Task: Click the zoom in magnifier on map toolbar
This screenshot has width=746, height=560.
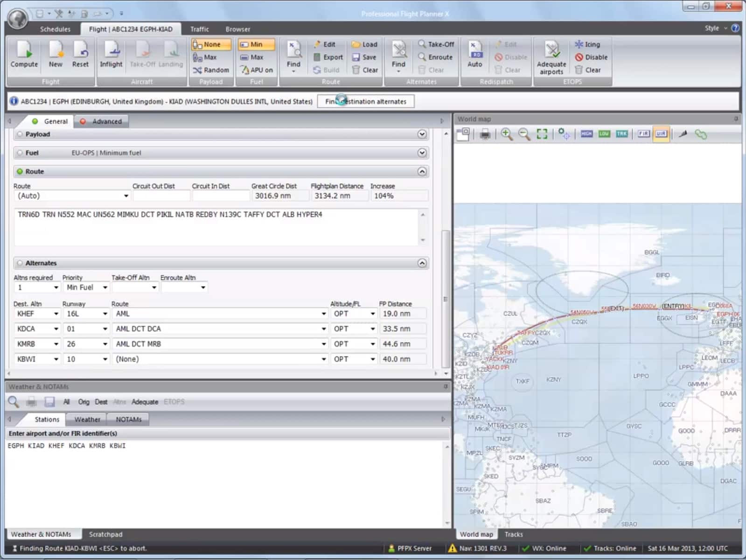Action: tap(506, 134)
